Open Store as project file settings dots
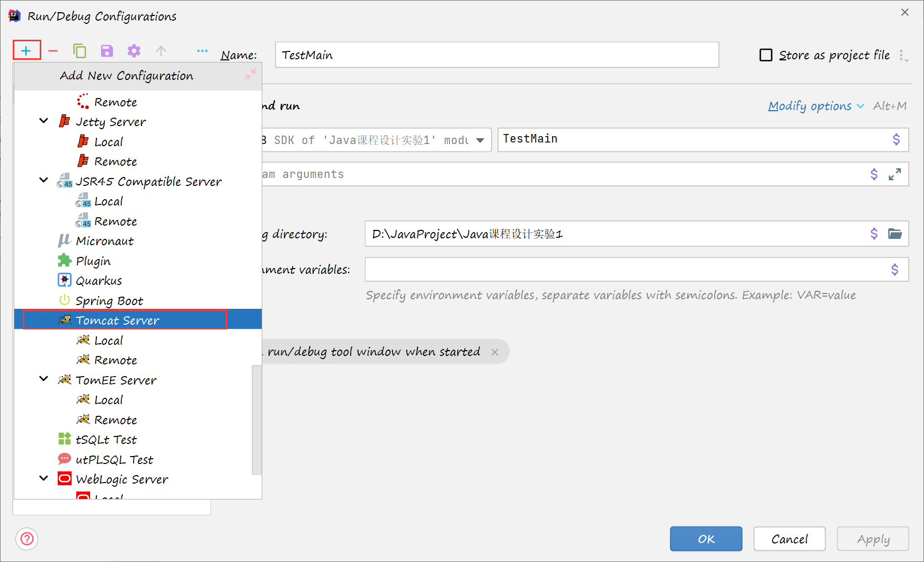 point(903,56)
